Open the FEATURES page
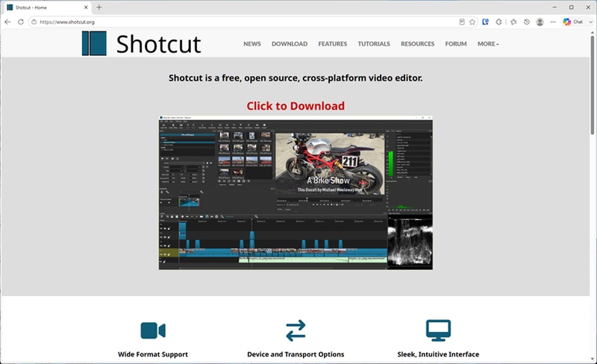 [x=332, y=44]
